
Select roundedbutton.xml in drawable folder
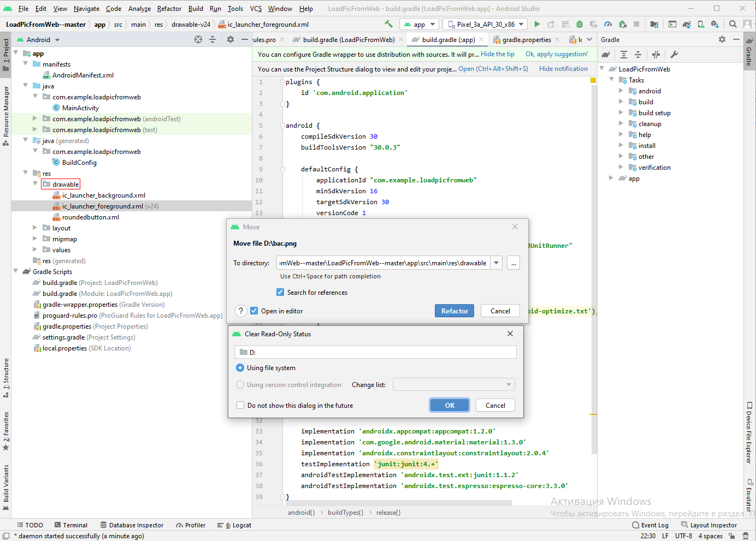tap(90, 217)
